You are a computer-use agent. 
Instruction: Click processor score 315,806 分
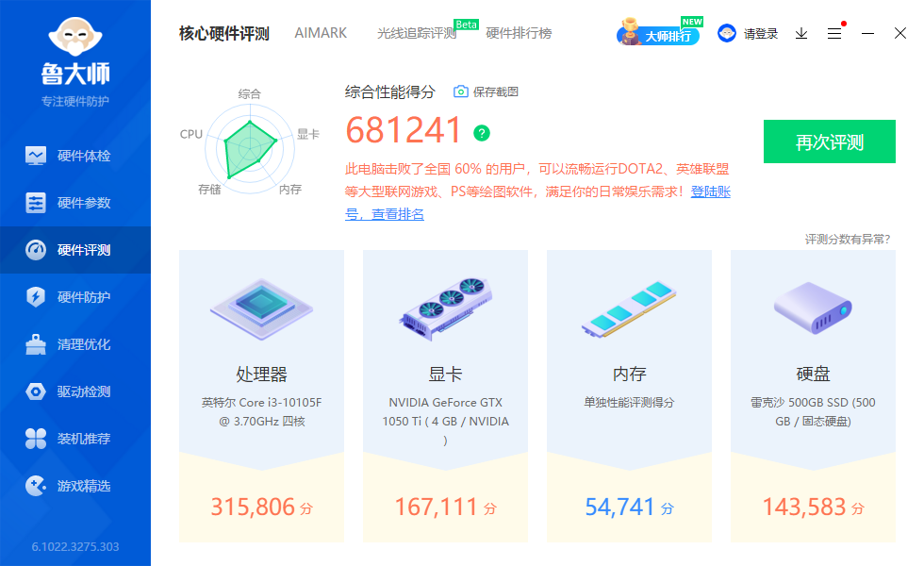262,507
